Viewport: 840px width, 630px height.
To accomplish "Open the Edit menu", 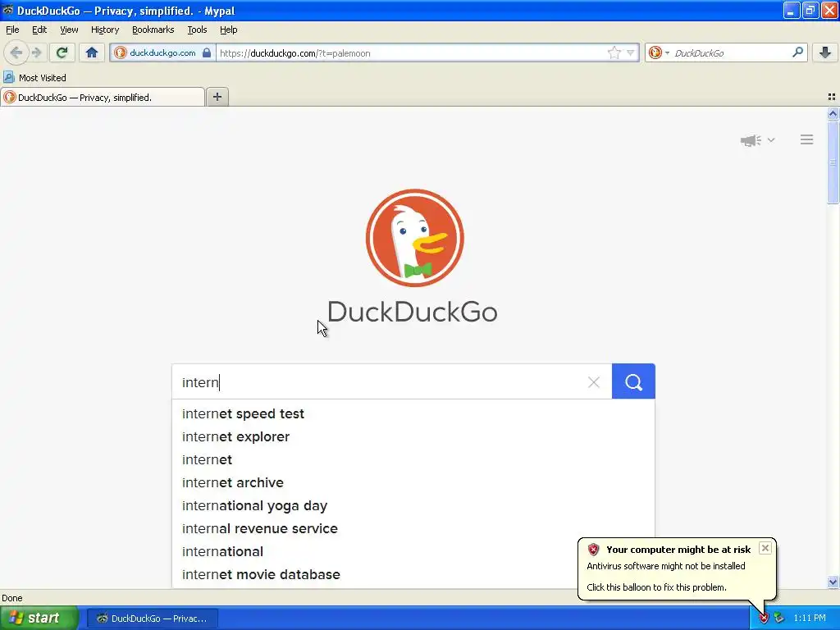I will 39,30.
